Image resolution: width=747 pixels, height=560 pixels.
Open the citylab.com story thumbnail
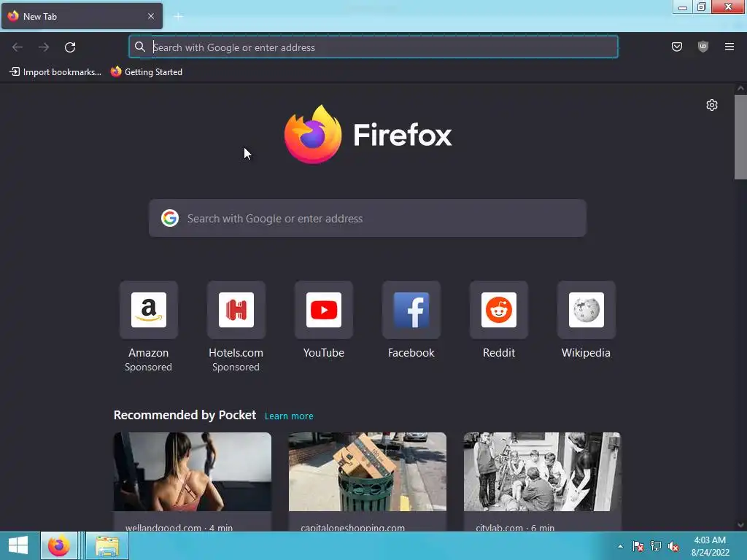click(x=542, y=472)
